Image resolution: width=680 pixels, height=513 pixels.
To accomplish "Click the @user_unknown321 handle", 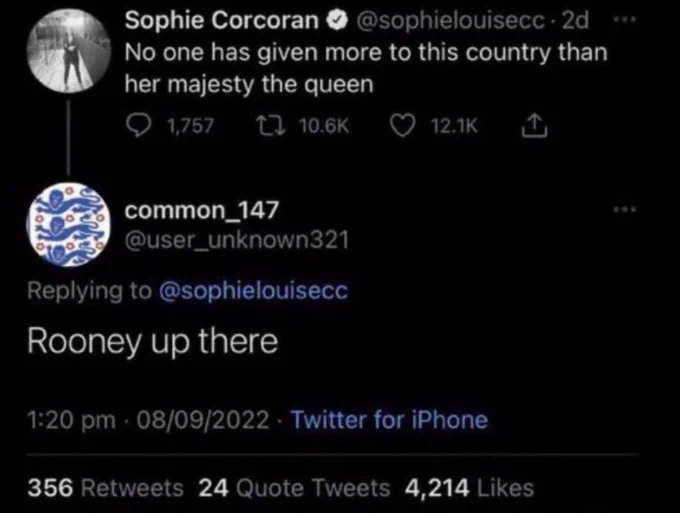I will point(237,240).
